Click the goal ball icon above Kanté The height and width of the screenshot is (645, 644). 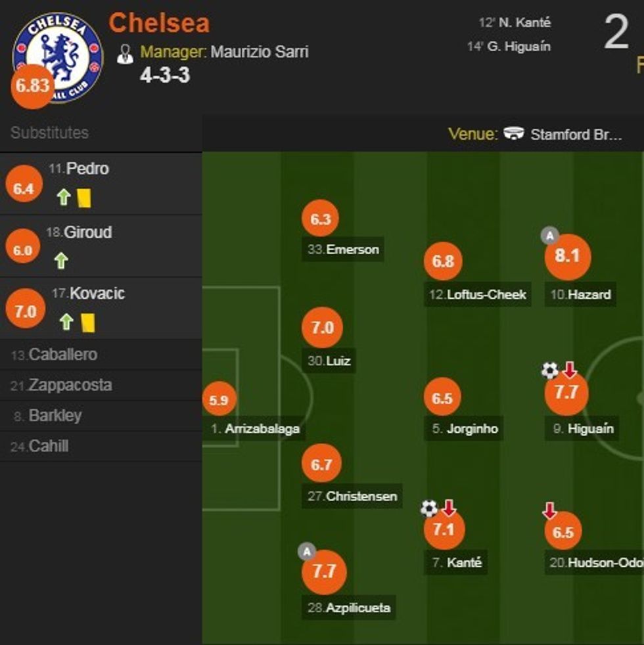(429, 508)
